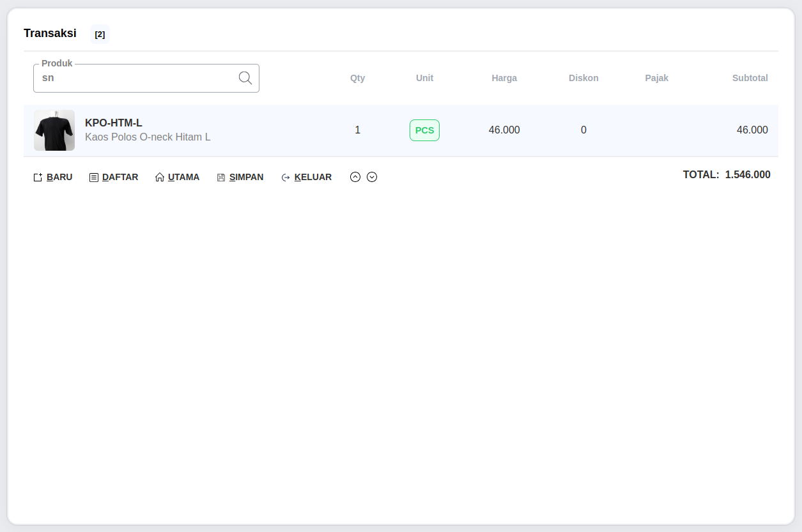Click the Subtotal column header
Screen dimensions: 802x532
[x=750, y=78]
